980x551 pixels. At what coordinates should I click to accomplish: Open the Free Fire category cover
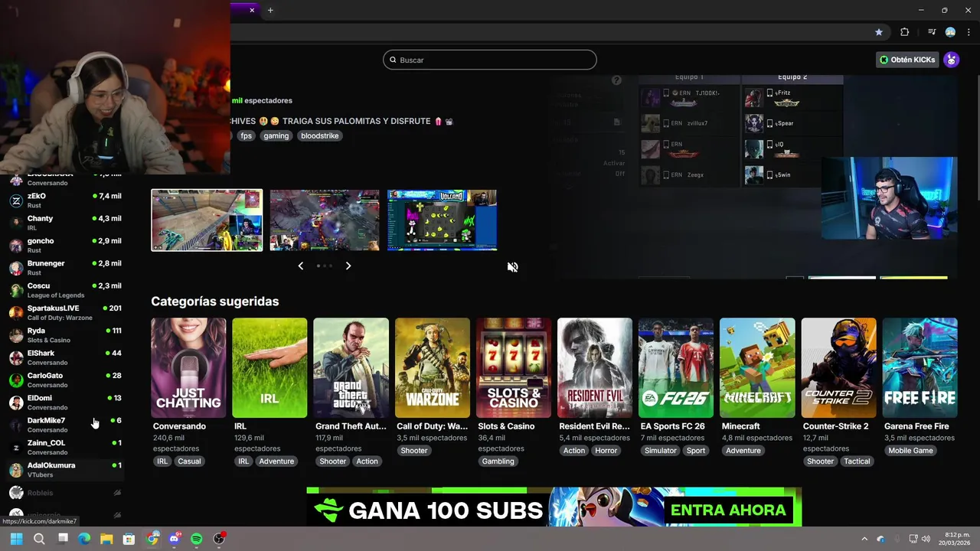point(920,368)
